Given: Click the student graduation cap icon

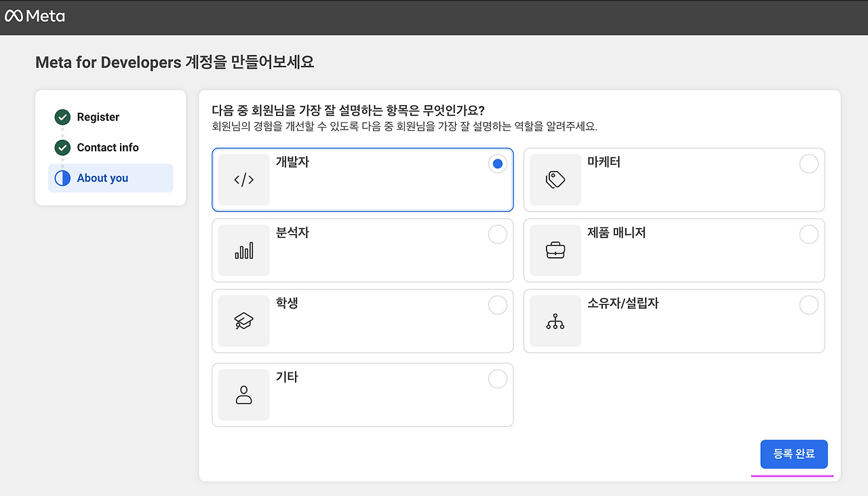Looking at the screenshot, I should tap(243, 321).
